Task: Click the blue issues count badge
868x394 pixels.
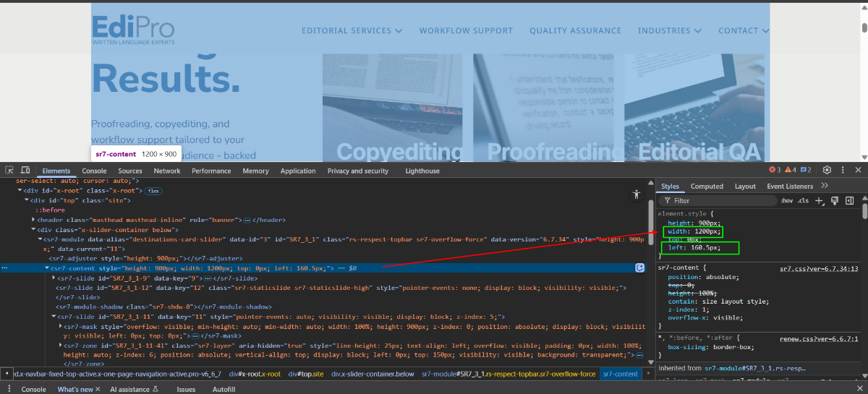Action: (x=806, y=171)
